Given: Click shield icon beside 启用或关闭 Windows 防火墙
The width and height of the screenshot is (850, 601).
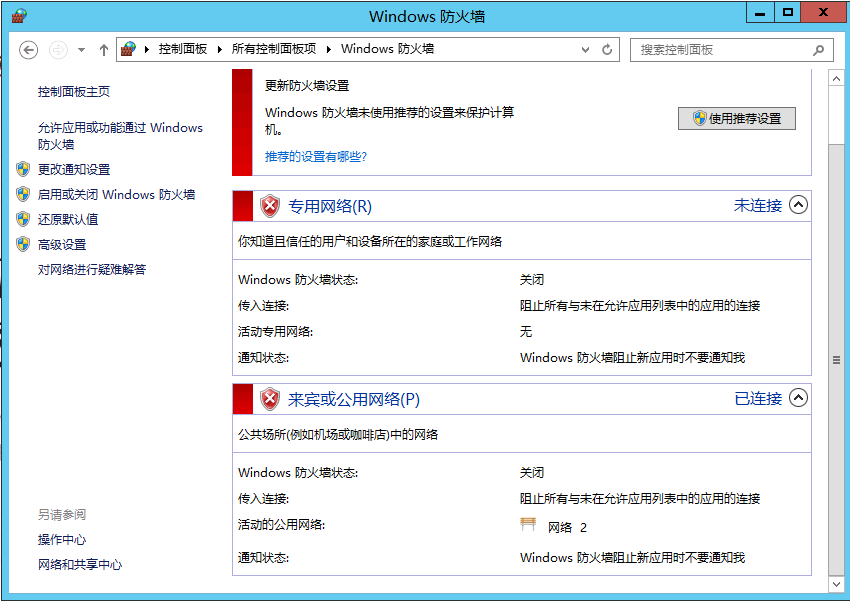Looking at the screenshot, I should (23, 194).
